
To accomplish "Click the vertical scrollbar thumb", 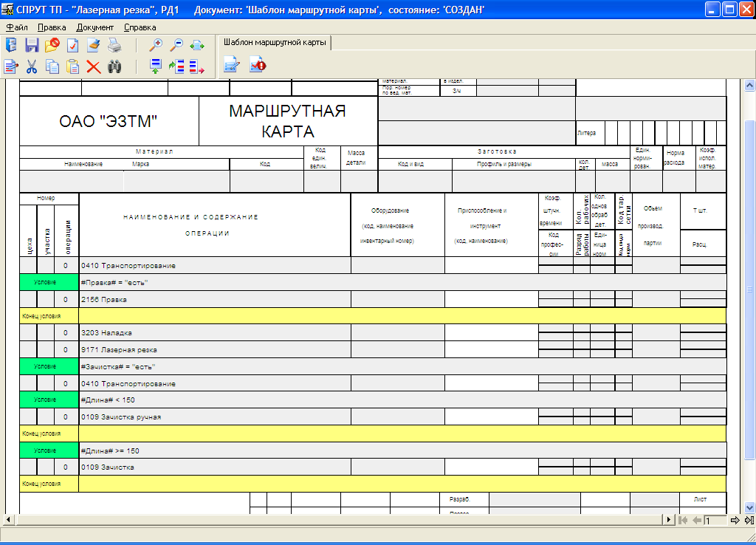I will [749, 289].
